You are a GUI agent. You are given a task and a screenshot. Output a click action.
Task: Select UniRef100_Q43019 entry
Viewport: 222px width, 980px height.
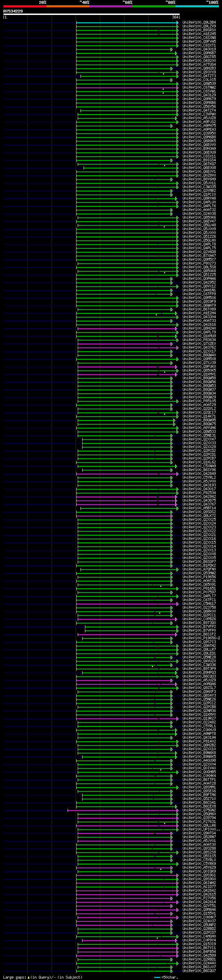click(199, 49)
